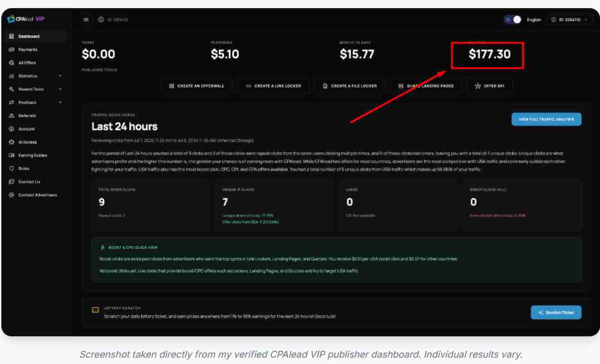Expand the Statistics submenu chevron
The image size is (600, 364).
pos(60,76)
